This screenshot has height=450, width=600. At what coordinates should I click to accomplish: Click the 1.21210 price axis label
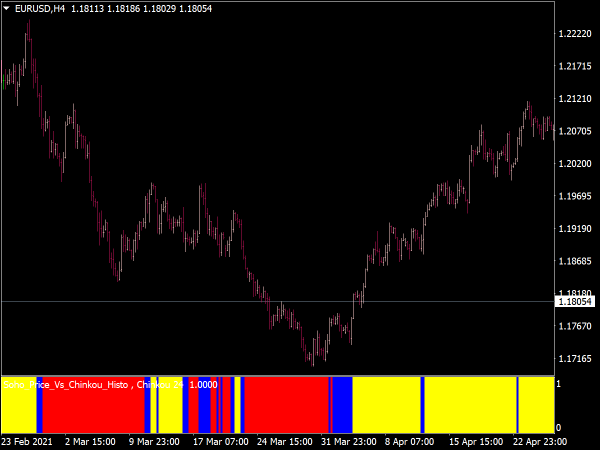pyautogui.click(x=575, y=99)
